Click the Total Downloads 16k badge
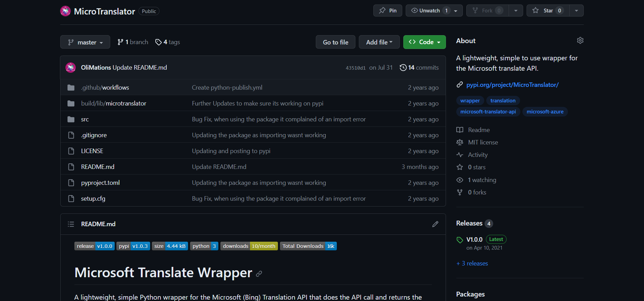 click(308, 246)
